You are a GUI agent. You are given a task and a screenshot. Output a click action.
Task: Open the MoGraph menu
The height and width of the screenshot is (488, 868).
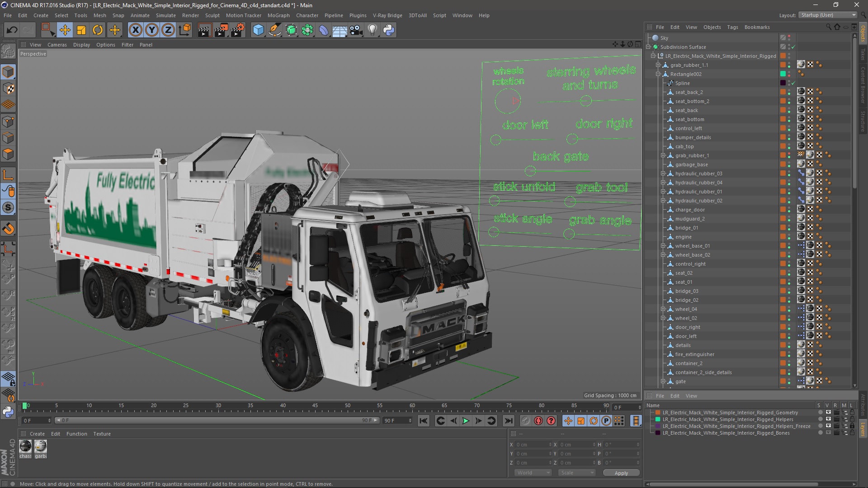(278, 15)
